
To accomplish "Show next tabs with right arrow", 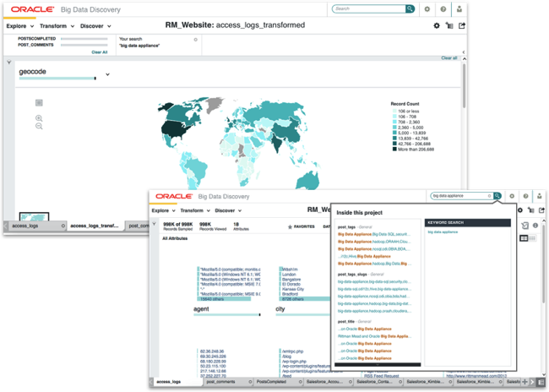I will coord(532,382).
